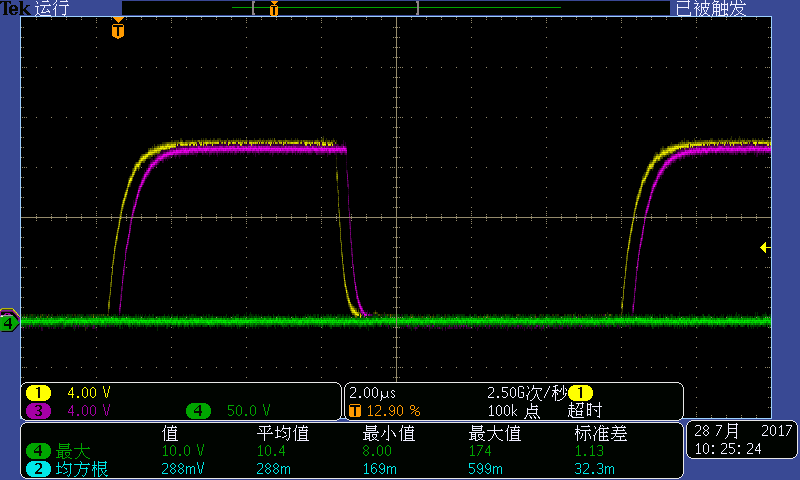The image size is (800, 480).
Task: Select the trigger marker in top overview bar
Action: (x=274, y=8)
